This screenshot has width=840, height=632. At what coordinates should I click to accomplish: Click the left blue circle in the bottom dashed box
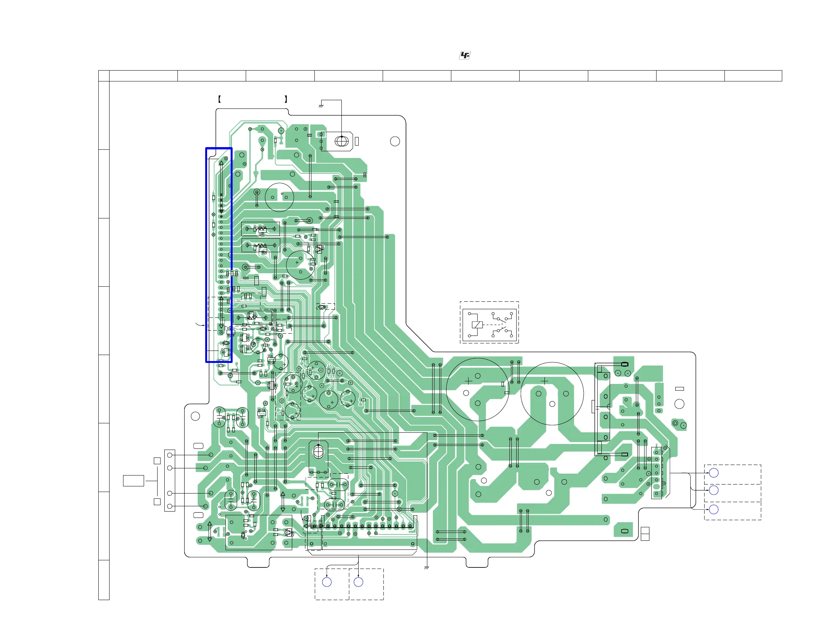326,582
